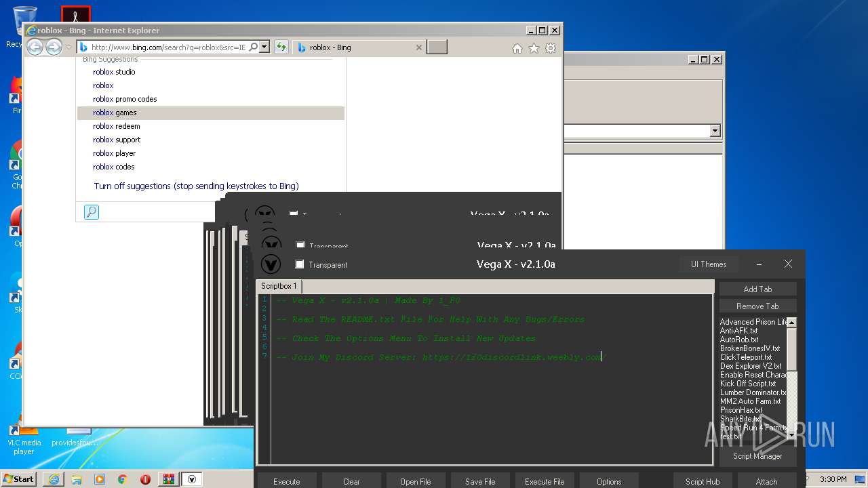
Task: Select the 'roblox - Bing' browser tab
Action: click(359, 47)
